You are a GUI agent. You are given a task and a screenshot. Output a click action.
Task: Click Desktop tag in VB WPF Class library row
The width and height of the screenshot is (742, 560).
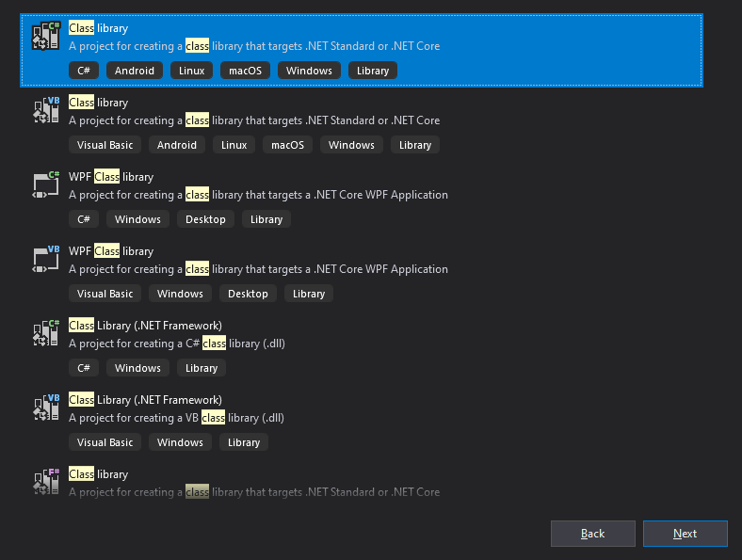pyautogui.click(x=248, y=294)
